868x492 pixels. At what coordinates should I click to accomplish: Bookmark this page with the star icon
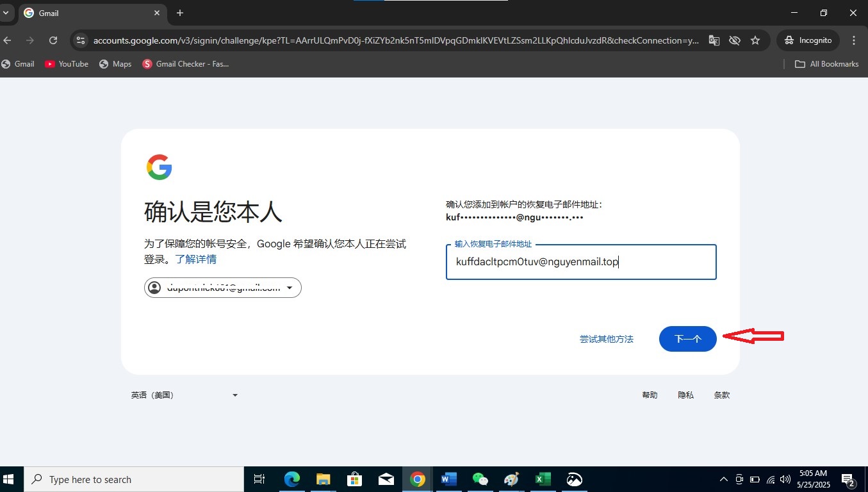tap(756, 40)
